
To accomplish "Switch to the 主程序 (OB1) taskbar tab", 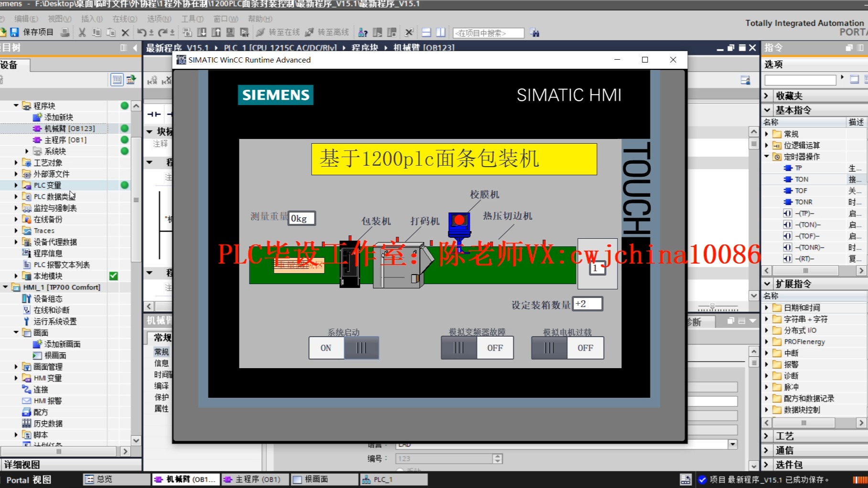I will 255,479.
